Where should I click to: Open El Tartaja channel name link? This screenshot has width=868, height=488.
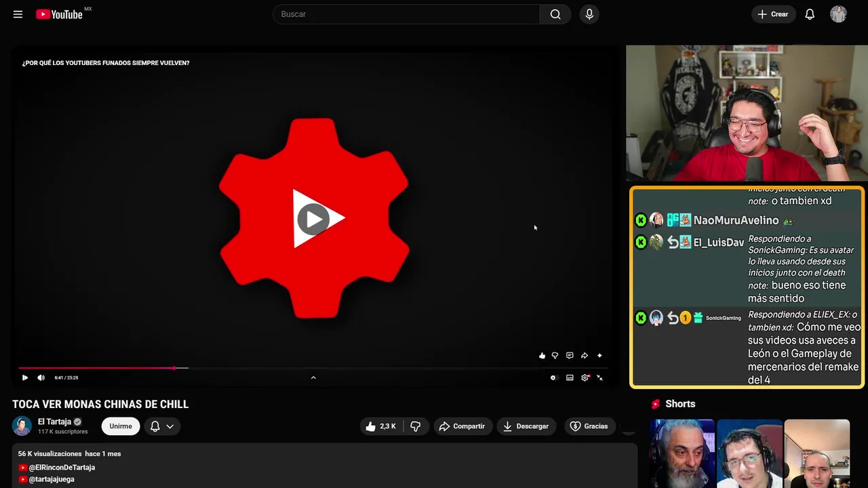[54, 422]
